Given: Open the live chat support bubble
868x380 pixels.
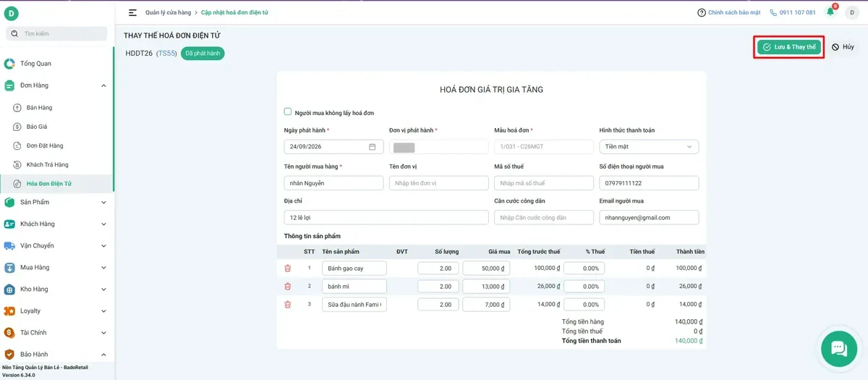Looking at the screenshot, I should click(839, 348).
